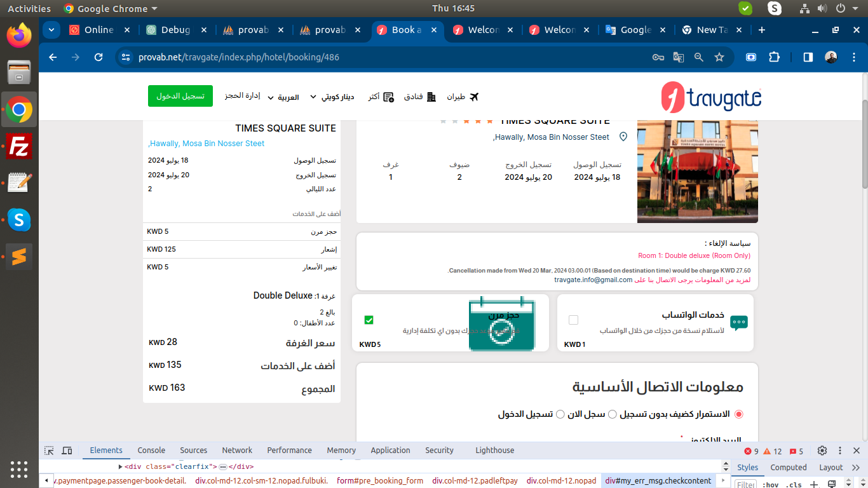Image resolution: width=868 pixels, height=488 pixels.
Task: Open DevTools three-dot customize menu
Action: tap(841, 451)
